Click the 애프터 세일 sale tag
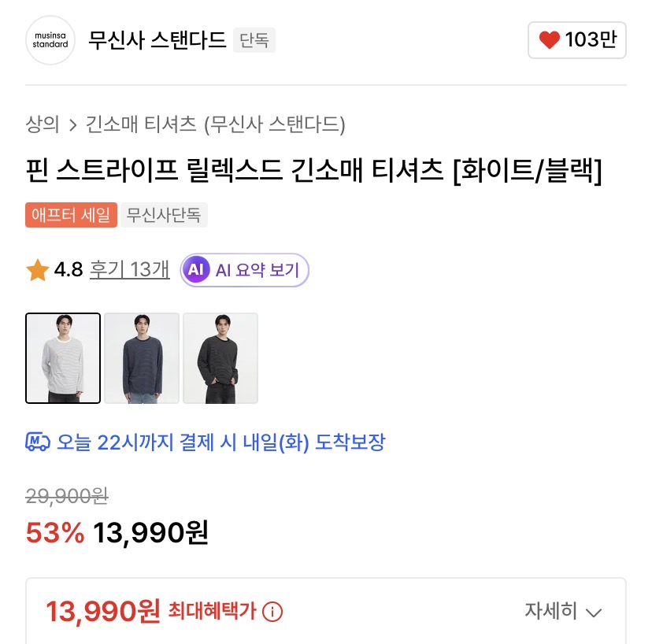652x644 pixels. (72, 215)
